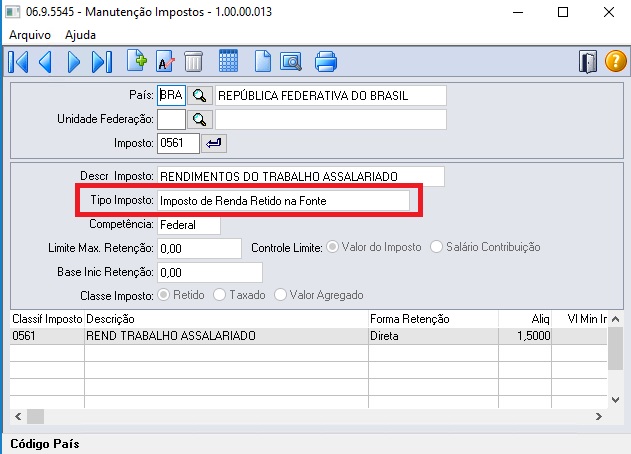The image size is (631, 454).
Task: Click the País code field
Action: [171, 95]
